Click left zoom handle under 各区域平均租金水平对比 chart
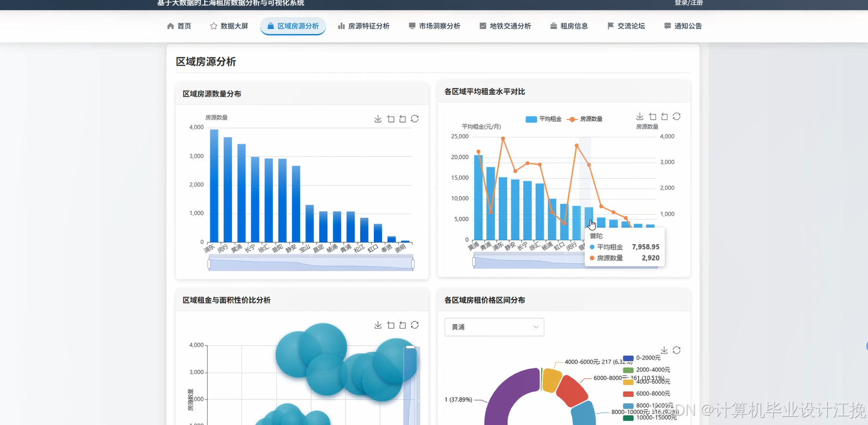The width and height of the screenshot is (868, 425). tap(474, 262)
